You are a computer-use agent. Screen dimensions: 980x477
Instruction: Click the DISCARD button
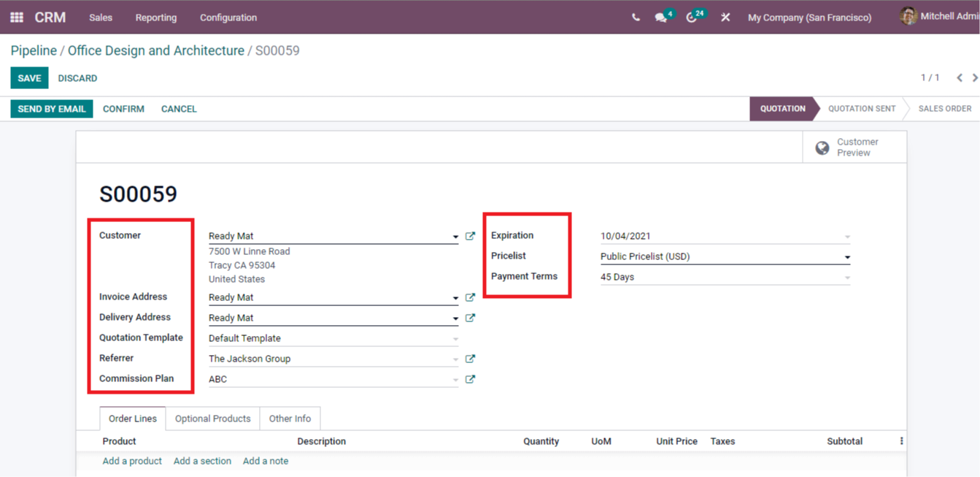point(77,78)
